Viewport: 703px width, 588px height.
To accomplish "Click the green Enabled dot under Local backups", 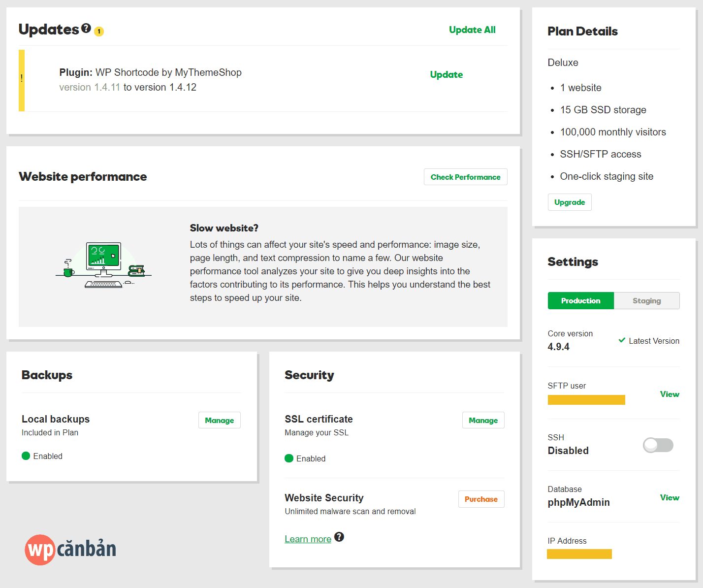I will (x=25, y=456).
